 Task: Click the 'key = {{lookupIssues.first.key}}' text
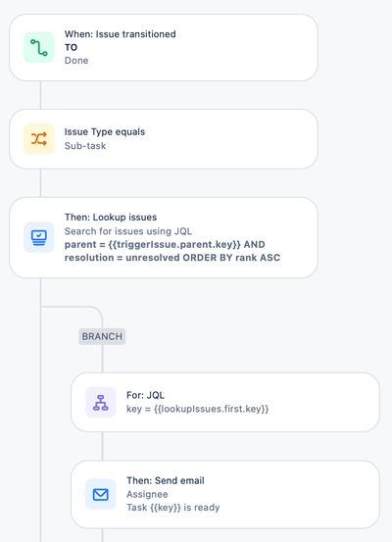(197, 409)
